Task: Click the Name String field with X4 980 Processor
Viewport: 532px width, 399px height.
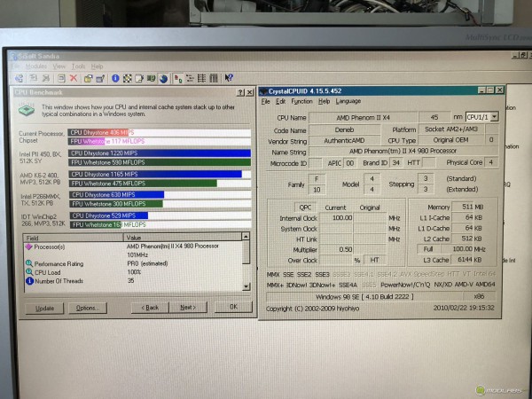Action: pyautogui.click(x=403, y=151)
